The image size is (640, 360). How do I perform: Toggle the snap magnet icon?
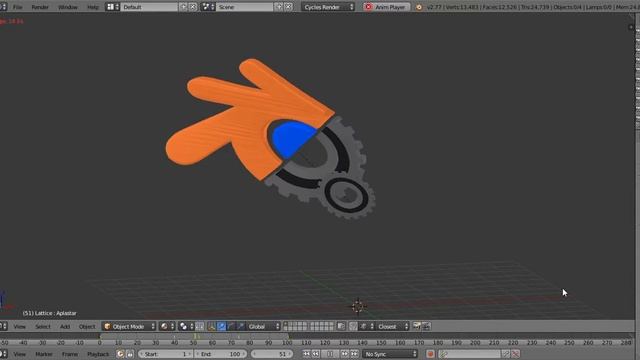(353, 326)
